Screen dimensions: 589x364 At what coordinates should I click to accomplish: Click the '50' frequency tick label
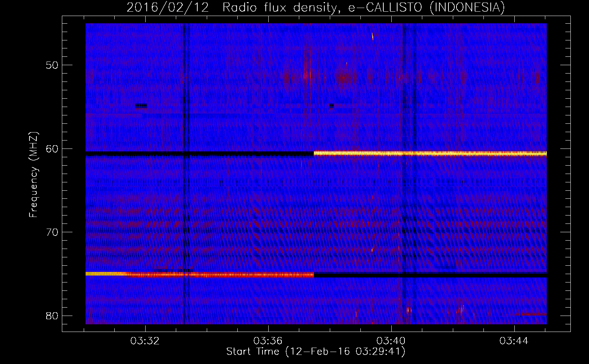point(52,65)
